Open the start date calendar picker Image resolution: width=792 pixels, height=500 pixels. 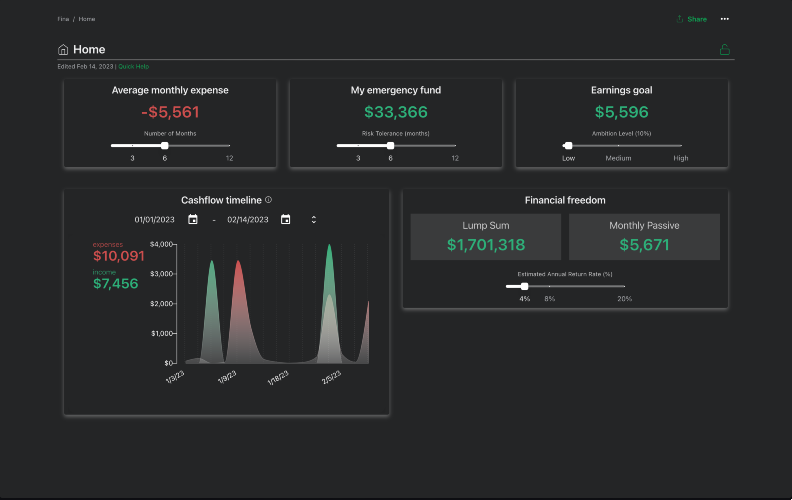click(192, 220)
